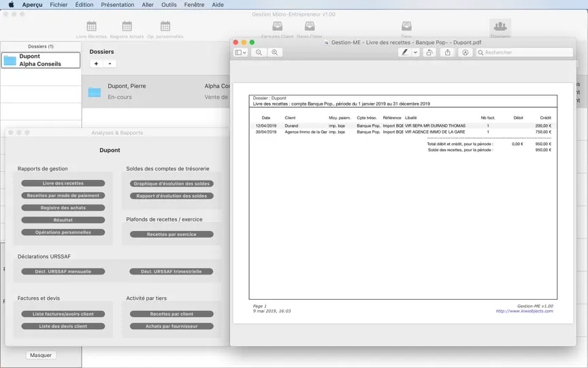Focus the Rechercher search field
The width and height of the screenshot is (588, 368).
click(x=524, y=52)
